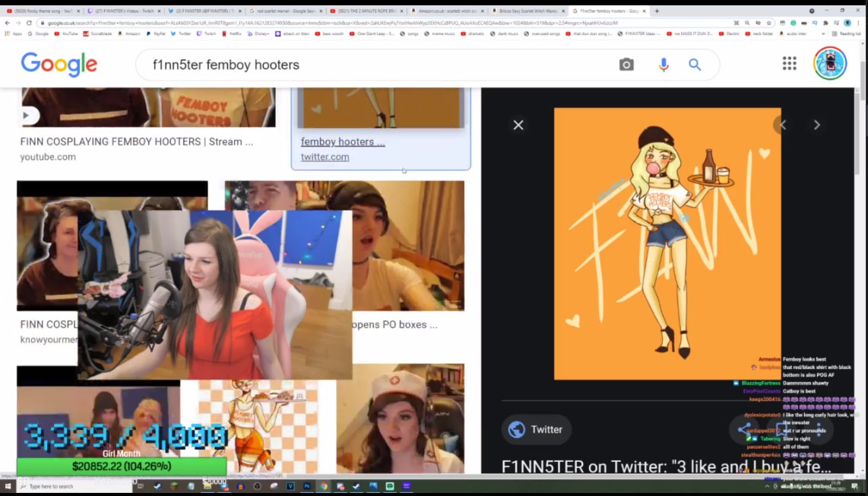The image size is (868, 496).
Task: Go back with browser back arrow
Action: tap(7, 24)
